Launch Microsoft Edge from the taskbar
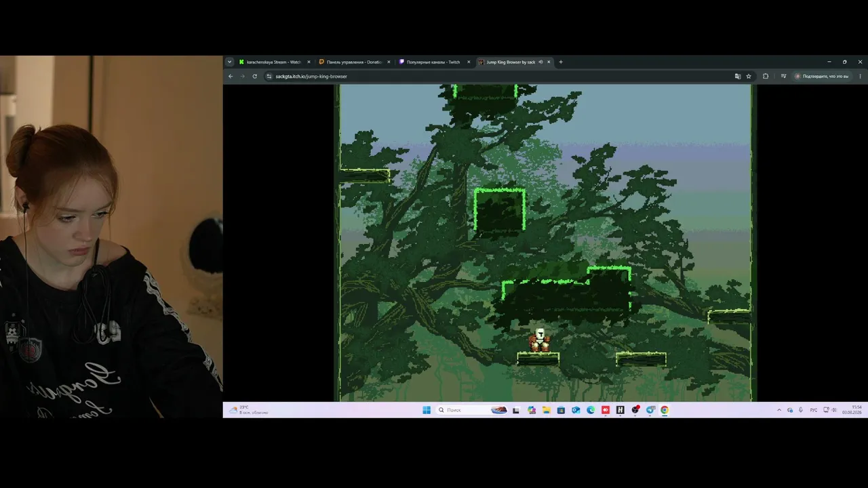 [591, 409]
